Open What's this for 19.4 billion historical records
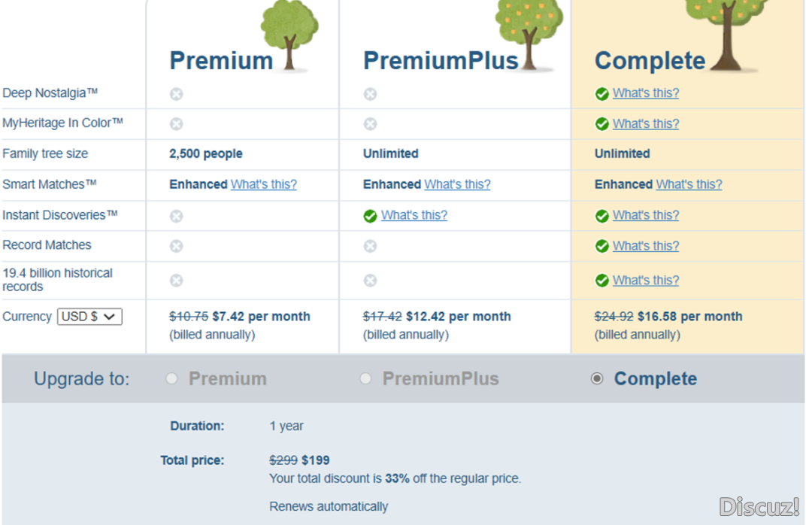This screenshot has height=525, width=812. tap(646, 281)
